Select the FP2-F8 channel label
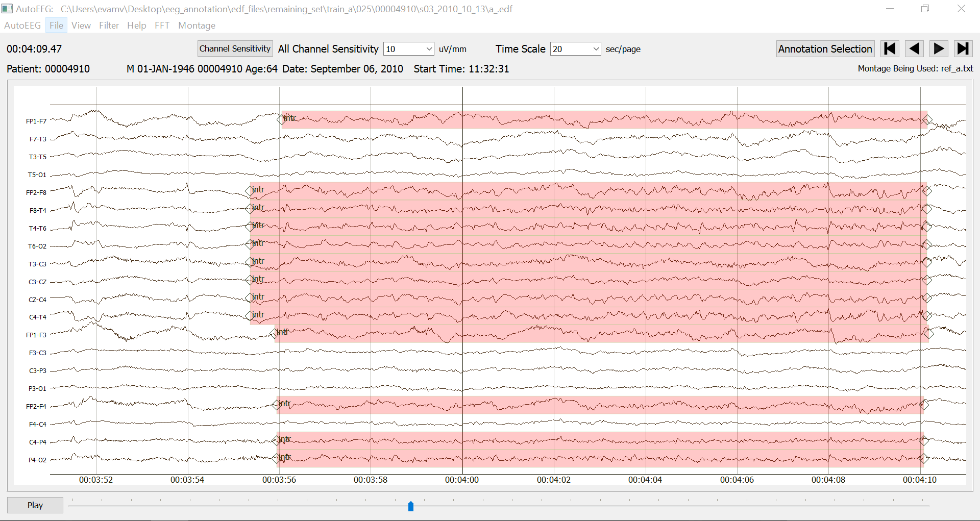The width and height of the screenshot is (980, 521). tap(36, 193)
